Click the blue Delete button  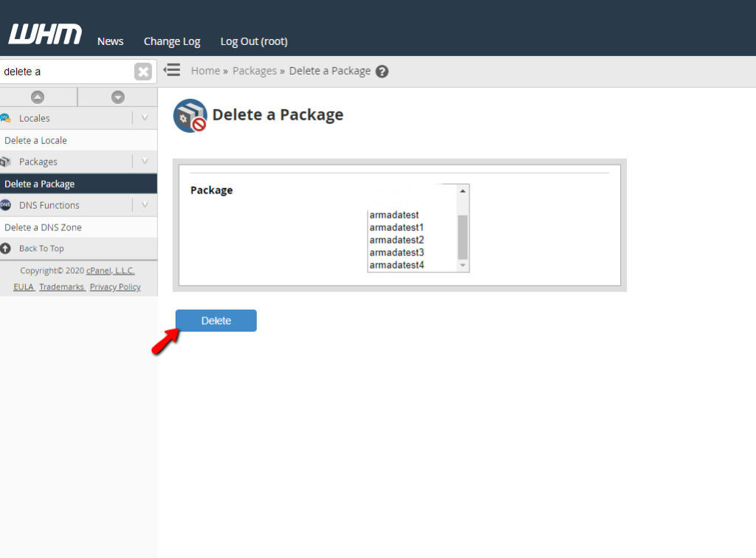pos(216,320)
